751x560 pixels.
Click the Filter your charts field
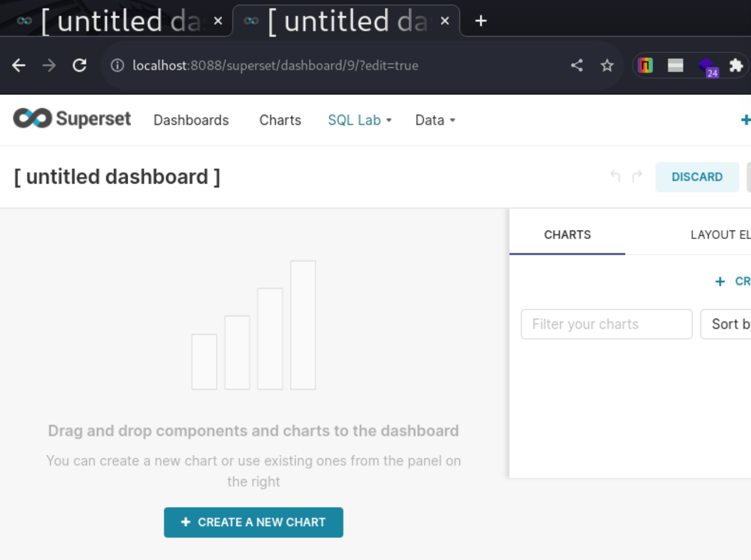click(606, 324)
